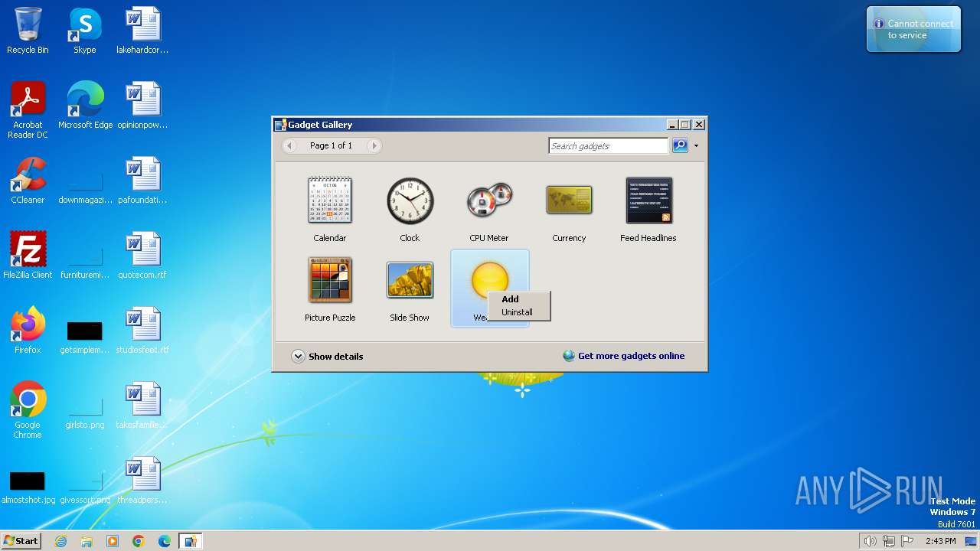The width and height of the screenshot is (980, 551).
Task: Open FileZilla Client shortcut
Action: (28, 256)
